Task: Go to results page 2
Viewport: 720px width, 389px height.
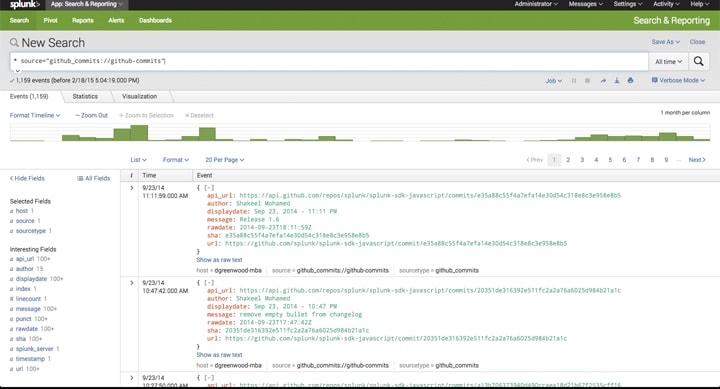Action: tap(568, 160)
